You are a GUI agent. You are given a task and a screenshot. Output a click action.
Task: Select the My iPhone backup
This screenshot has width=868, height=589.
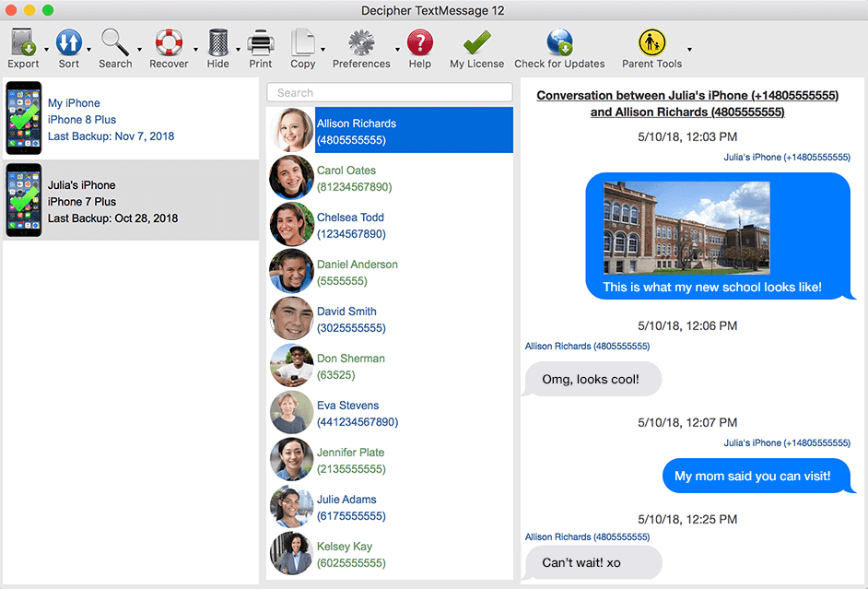[x=129, y=119]
